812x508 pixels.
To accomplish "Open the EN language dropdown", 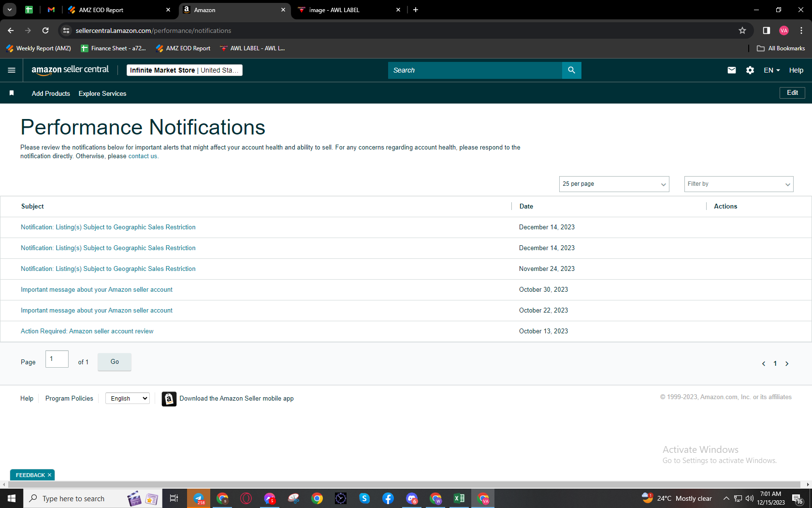I will pos(772,70).
